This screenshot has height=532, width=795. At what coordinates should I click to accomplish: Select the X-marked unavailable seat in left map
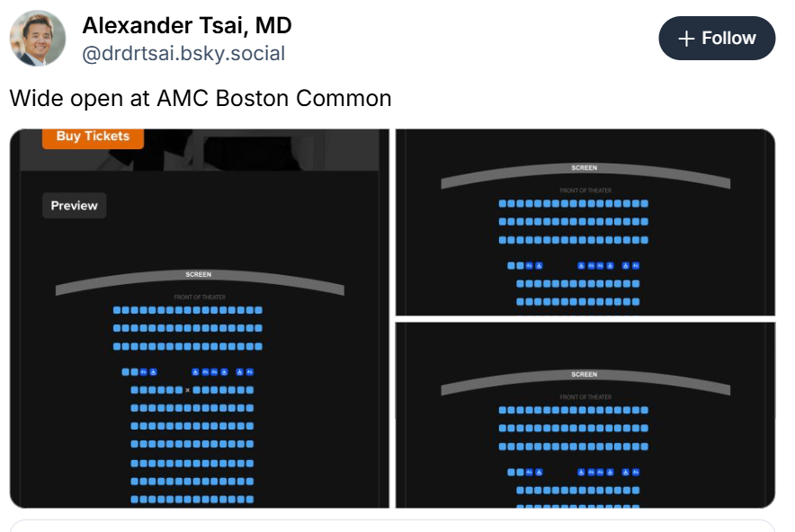187,390
